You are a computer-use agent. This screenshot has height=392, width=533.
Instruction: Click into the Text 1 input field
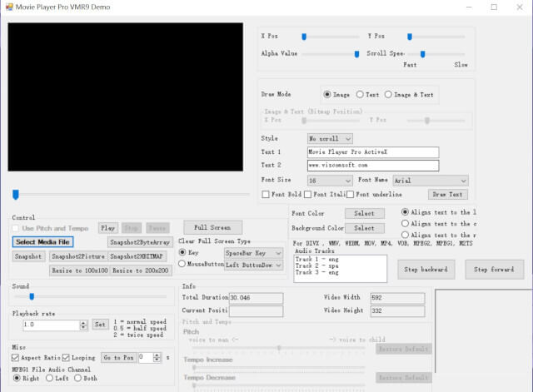coord(372,152)
